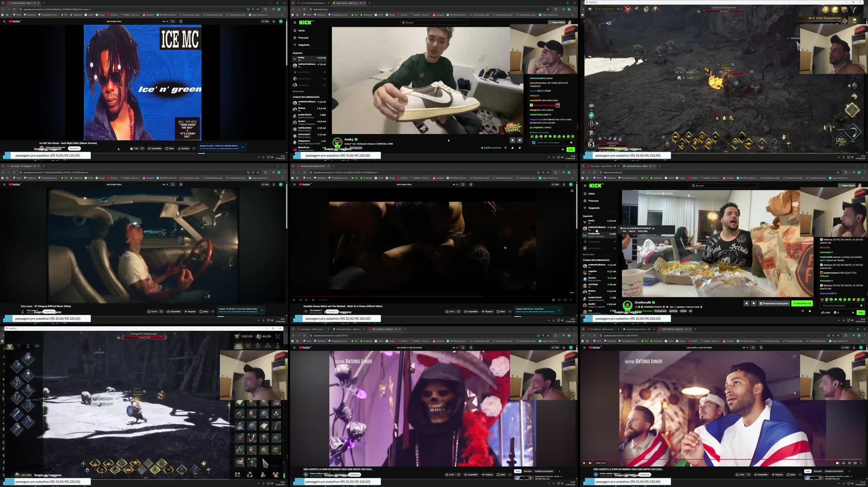Show hidden tray icons in flag-scene window taskbar
The width and height of the screenshot is (868, 487).
[839, 483]
